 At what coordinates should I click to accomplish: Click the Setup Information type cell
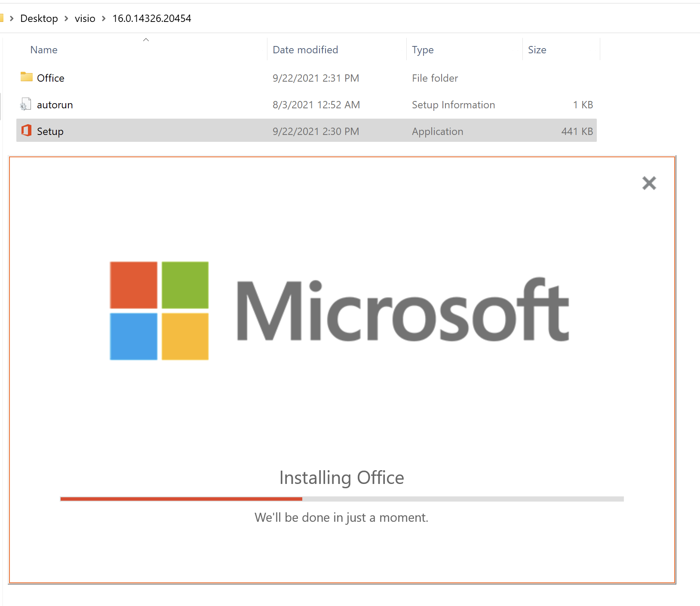[x=454, y=105]
